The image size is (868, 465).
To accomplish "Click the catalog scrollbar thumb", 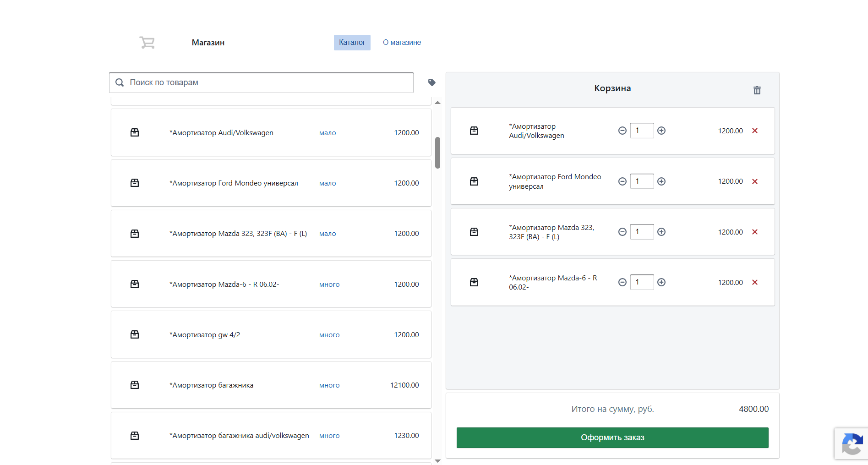I will [x=437, y=153].
